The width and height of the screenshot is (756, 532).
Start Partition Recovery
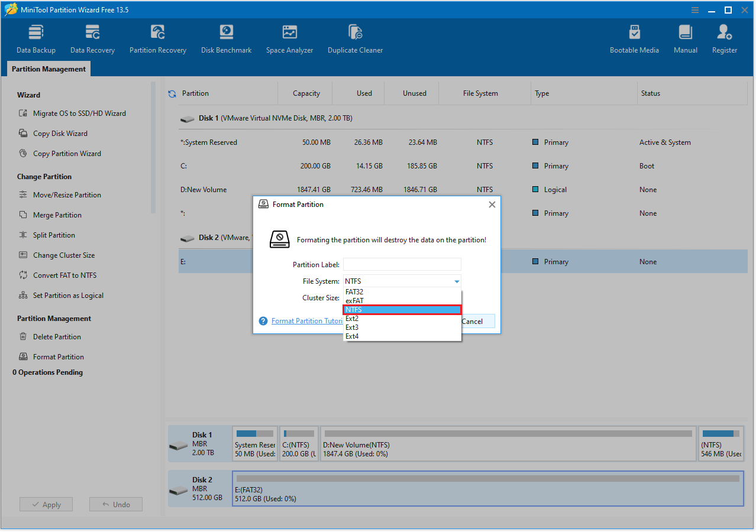pyautogui.click(x=157, y=38)
